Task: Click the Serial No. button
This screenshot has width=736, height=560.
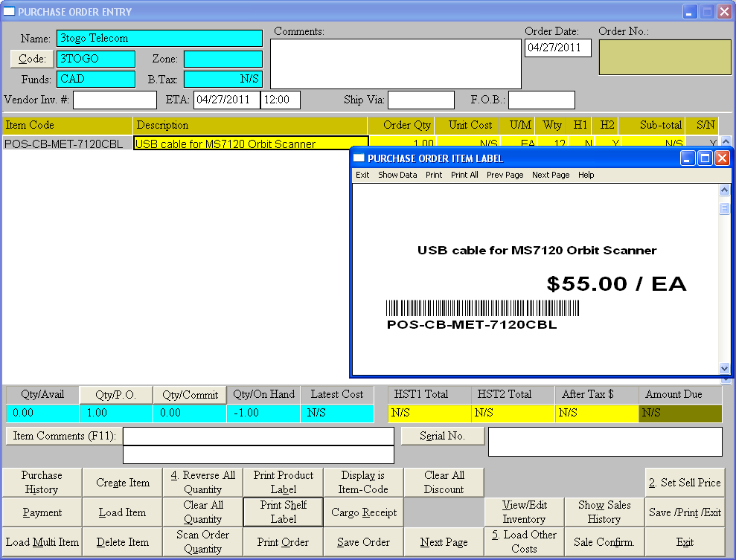Action: [442, 437]
